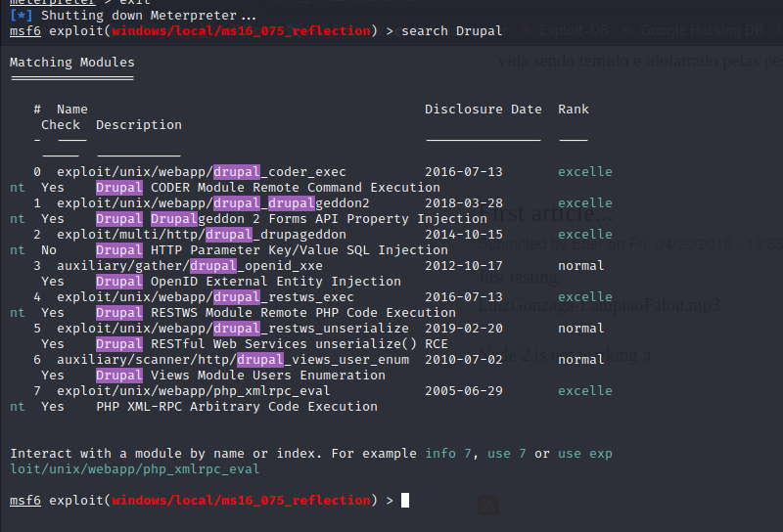
Task: Click 'HTTP Parameter Key/Value SQL Injection' description
Action: click(x=299, y=250)
